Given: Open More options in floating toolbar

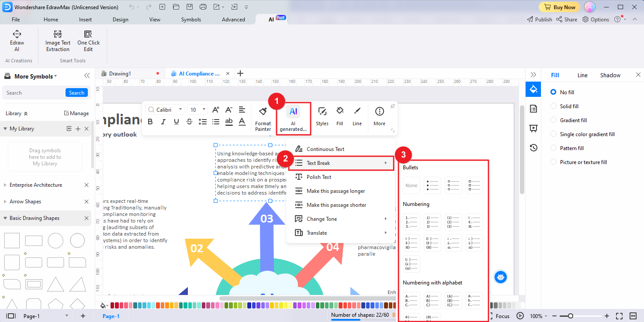Looking at the screenshot, I should 380,116.
